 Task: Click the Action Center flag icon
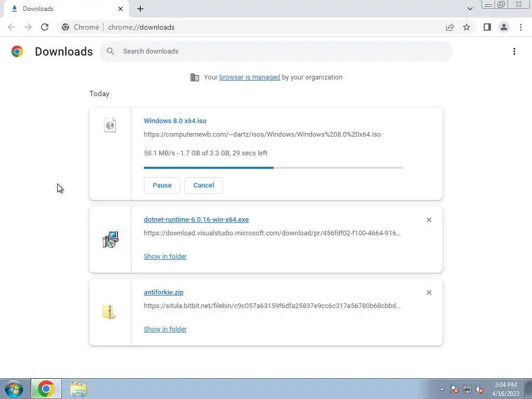(455, 390)
